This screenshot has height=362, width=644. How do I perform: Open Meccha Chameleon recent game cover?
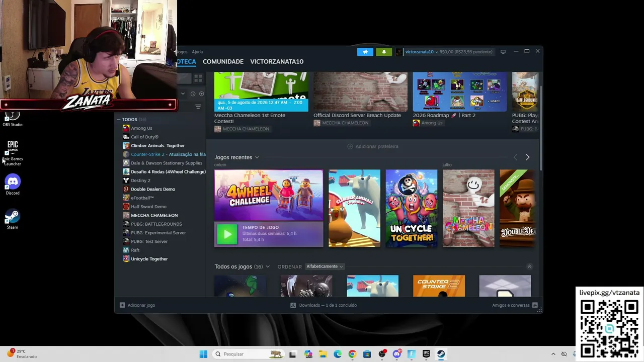pos(468,209)
